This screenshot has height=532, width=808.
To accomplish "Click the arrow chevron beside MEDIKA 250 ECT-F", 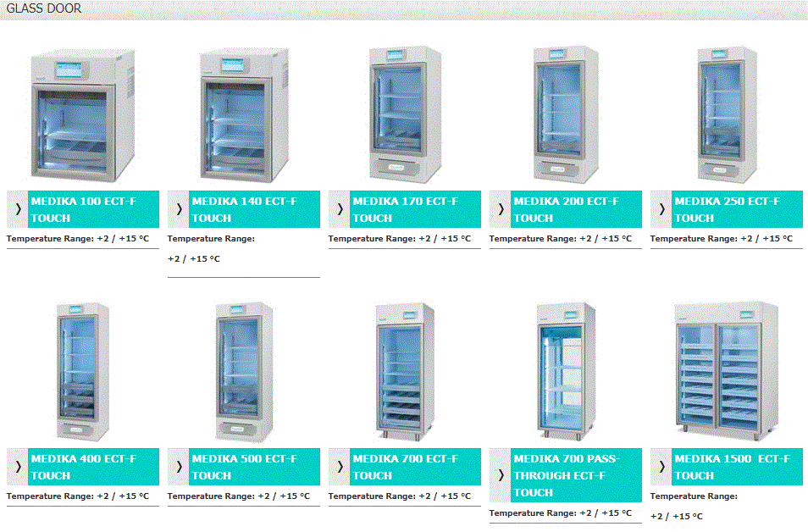I will (661, 209).
